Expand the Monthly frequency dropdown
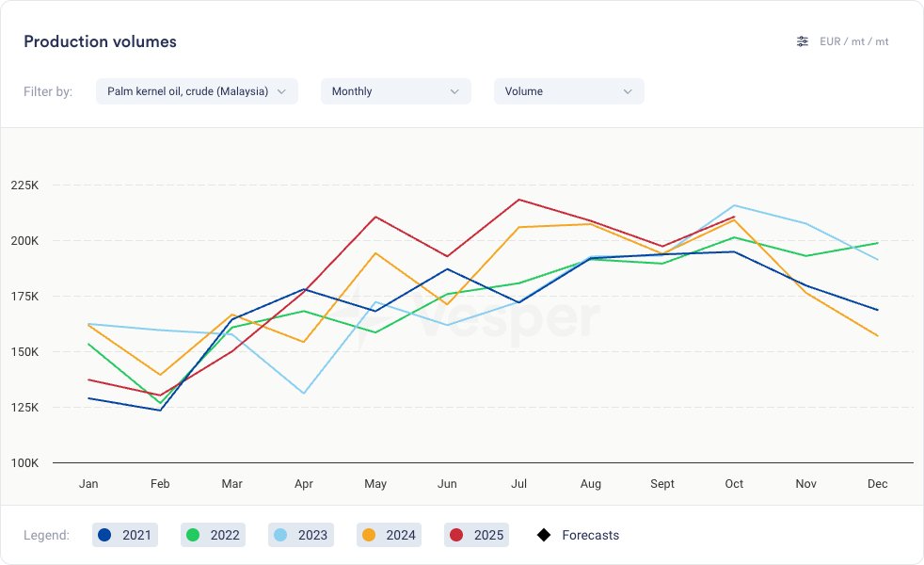Image resolution: width=924 pixels, height=565 pixels. point(394,91)
